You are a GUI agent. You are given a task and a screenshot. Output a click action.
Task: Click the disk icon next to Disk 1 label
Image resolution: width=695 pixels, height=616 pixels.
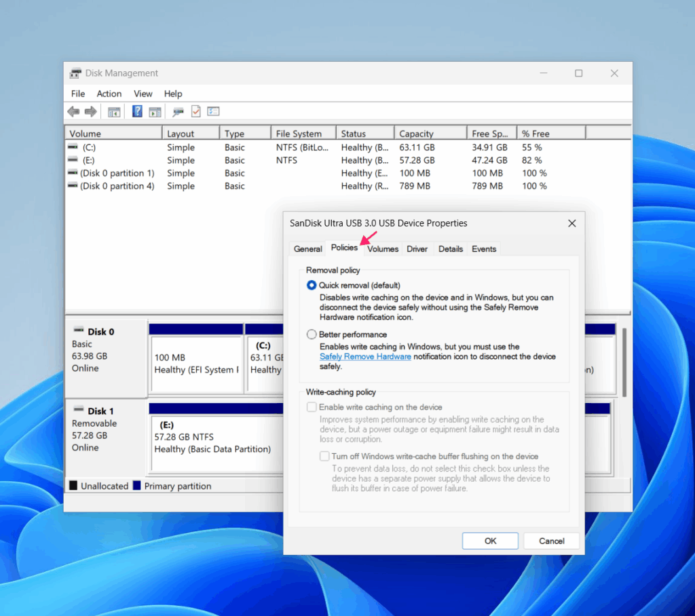click(79, 410)
